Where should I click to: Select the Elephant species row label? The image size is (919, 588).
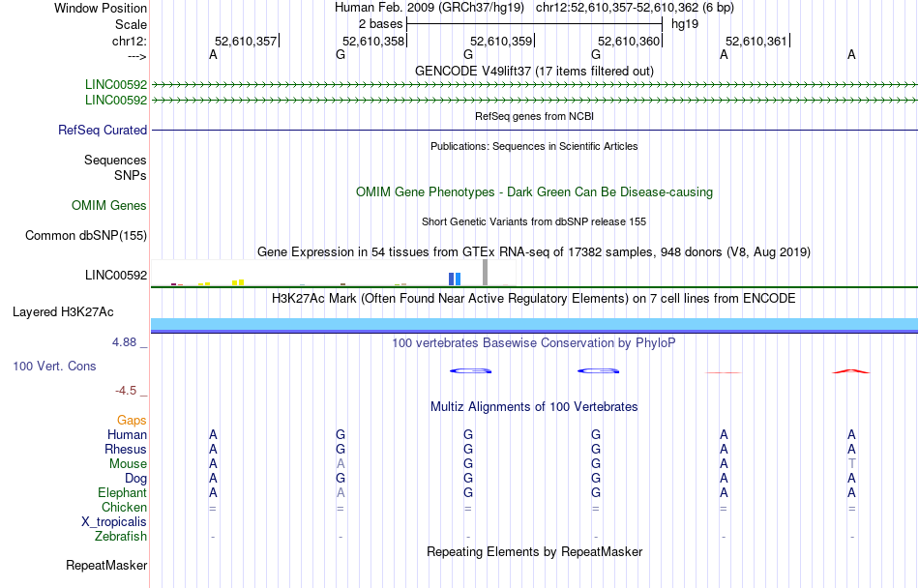tap(122, 492)
